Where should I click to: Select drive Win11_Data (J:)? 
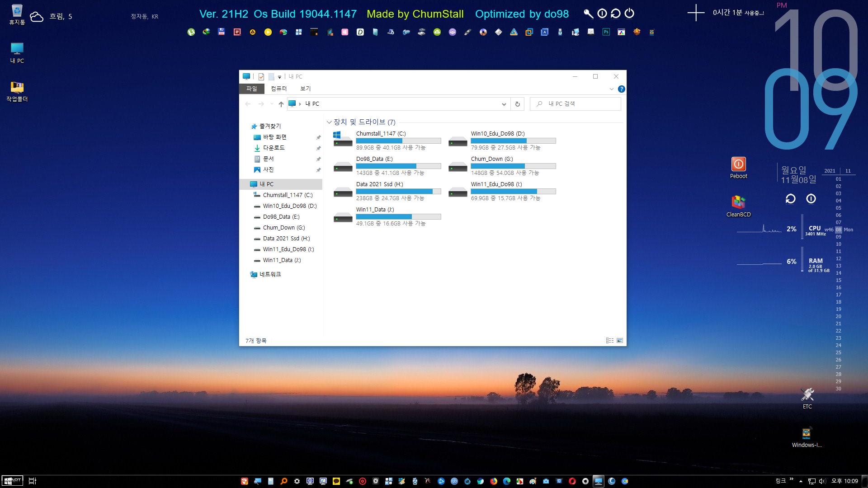[x=387, y=216]
